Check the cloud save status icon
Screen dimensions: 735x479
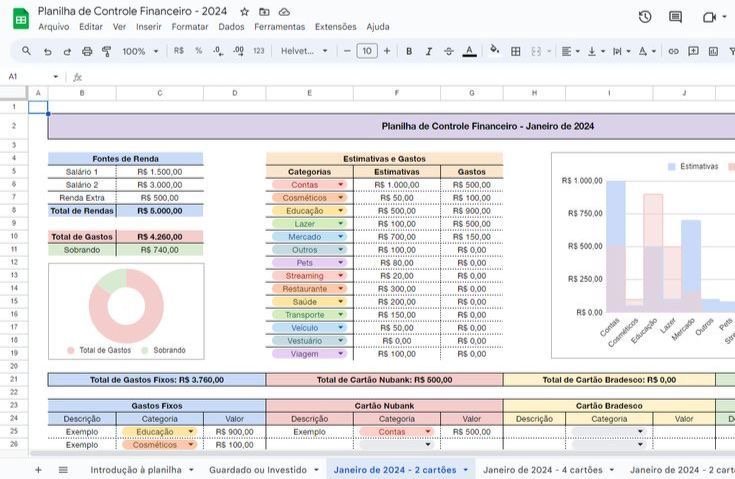pos(284,12)
